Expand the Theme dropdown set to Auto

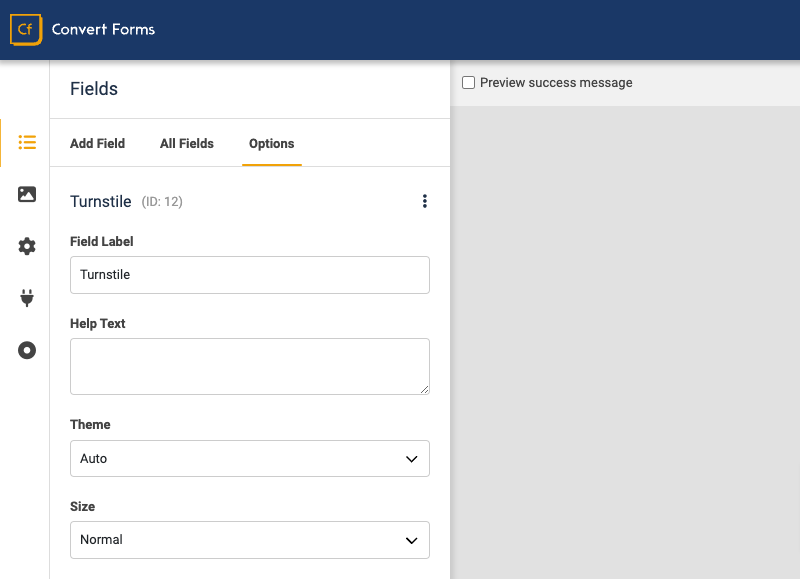coord(250,459)
